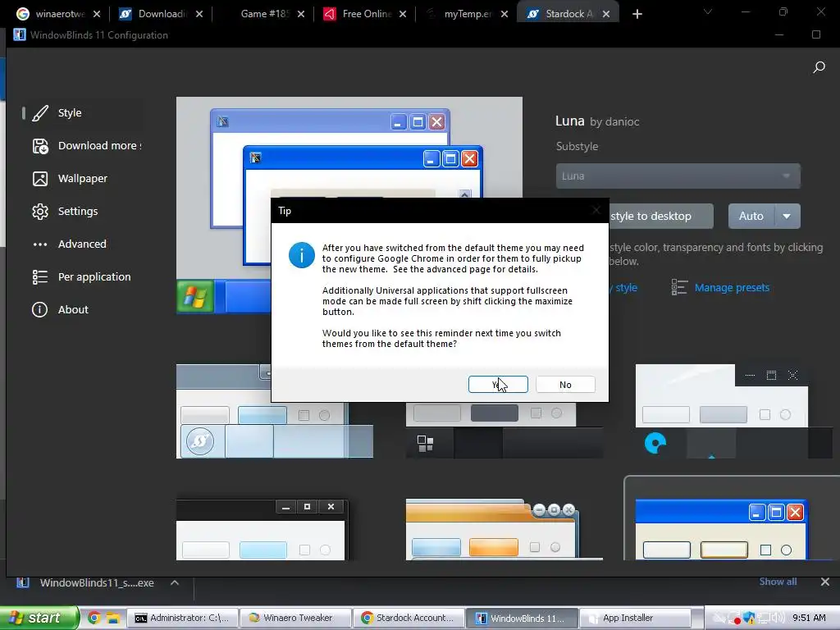Click the search magnifier icon

(x=819, y=67)
